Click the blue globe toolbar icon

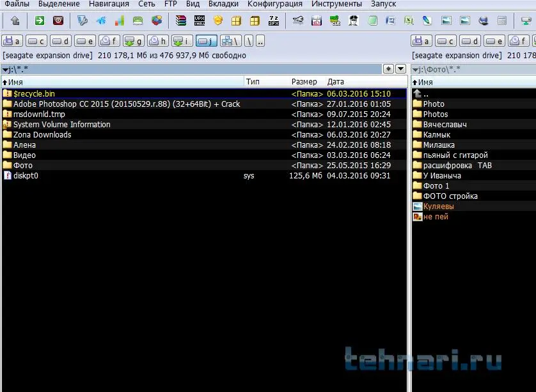tap(484, 21)
